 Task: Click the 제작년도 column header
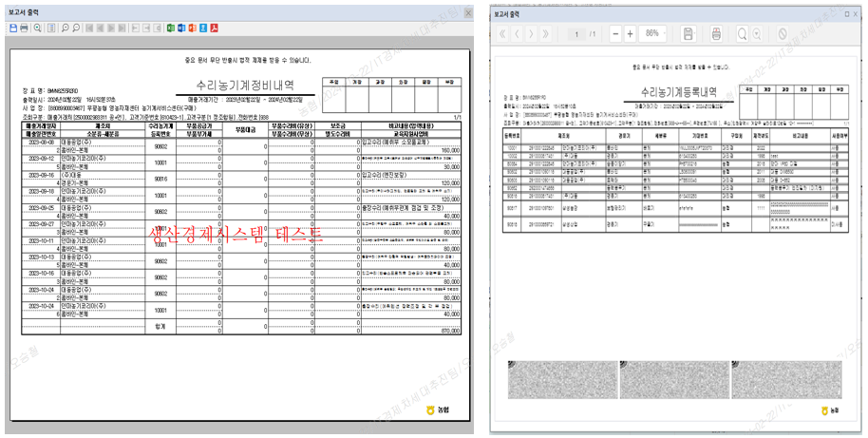760,135
